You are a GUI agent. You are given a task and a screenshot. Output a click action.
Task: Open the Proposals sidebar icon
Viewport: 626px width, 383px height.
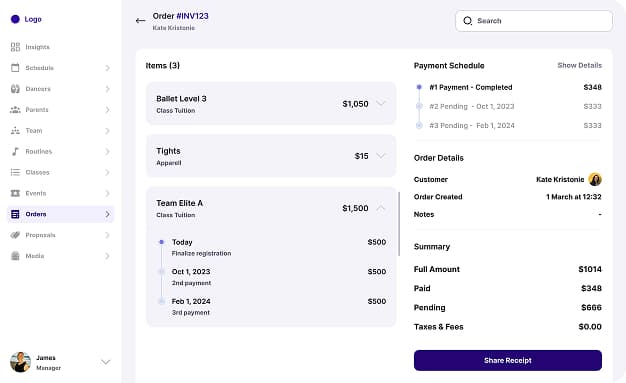click(15, 235)
